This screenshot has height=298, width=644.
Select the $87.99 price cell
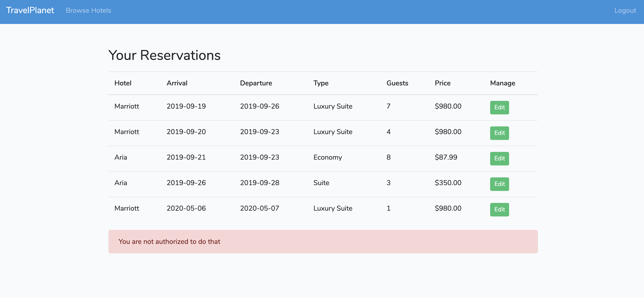446,157
